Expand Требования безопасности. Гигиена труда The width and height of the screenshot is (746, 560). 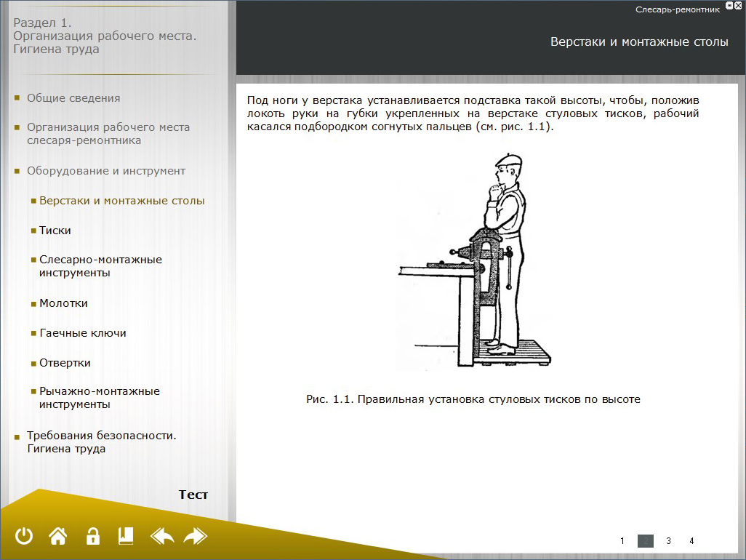[102, 442]
